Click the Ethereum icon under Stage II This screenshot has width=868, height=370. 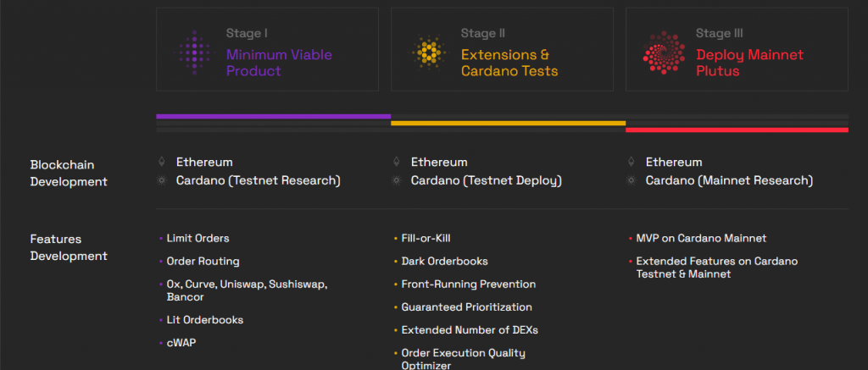[x=397, y=162]
